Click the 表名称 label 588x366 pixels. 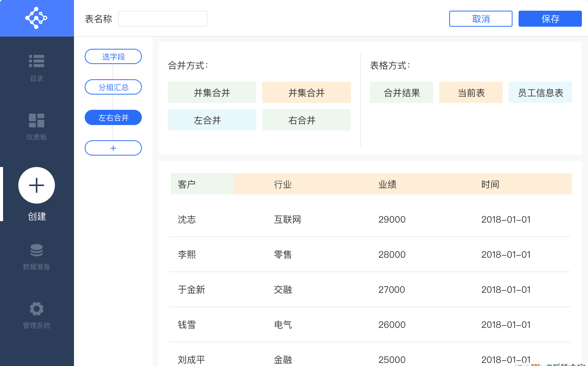tap(98, 19)
